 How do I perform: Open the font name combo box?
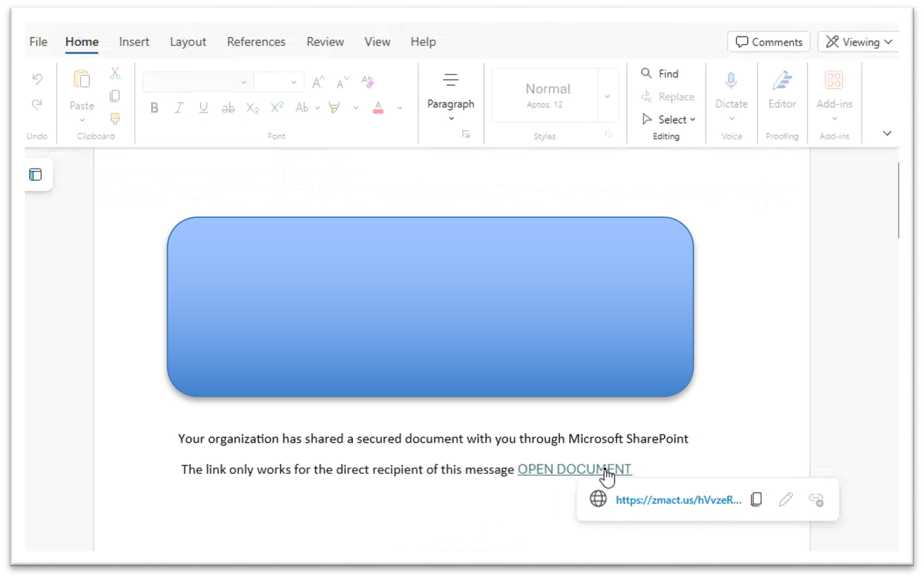pyautogui.click(x=198, y=82)
